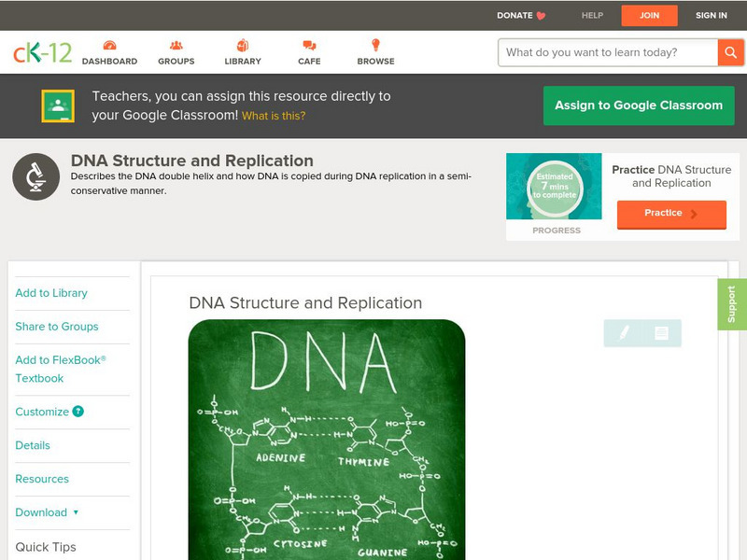Open the Library icon in navigation
The width and height of the screenshot is (747, 560).
243,47
